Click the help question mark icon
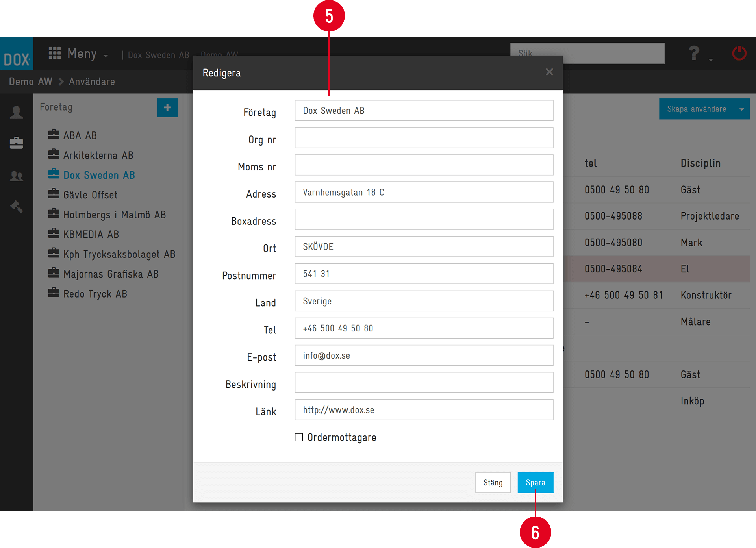This screenshot has height=548, width=756. pos(694,53)
